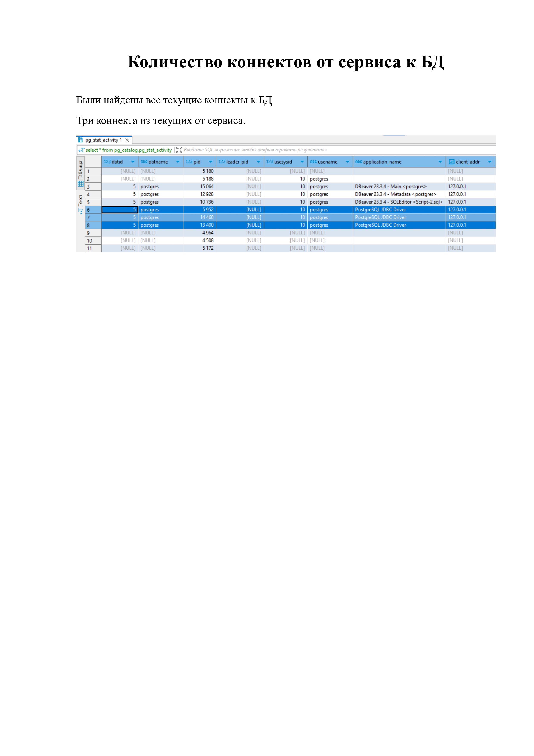Open the datid column filter dropdown
The image size is (534, 756).
[133, 162]
